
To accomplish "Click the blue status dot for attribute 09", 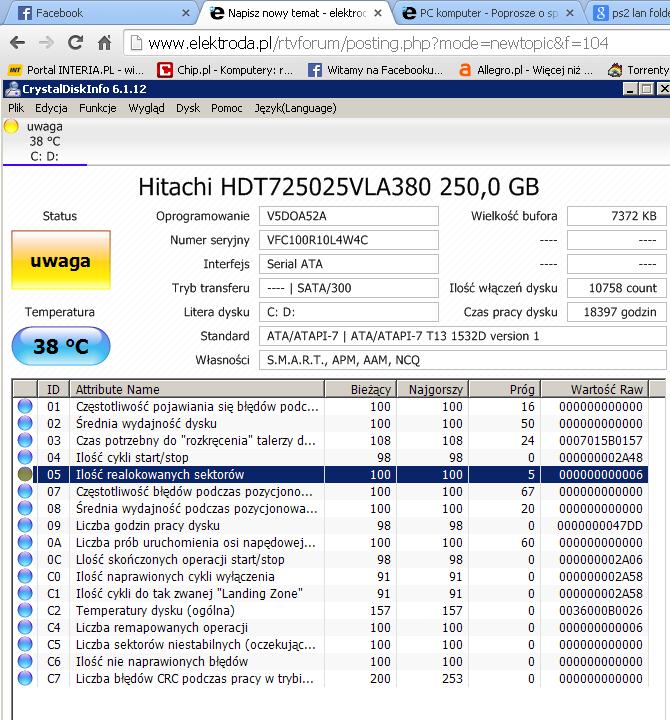I will tap(25, 525).
